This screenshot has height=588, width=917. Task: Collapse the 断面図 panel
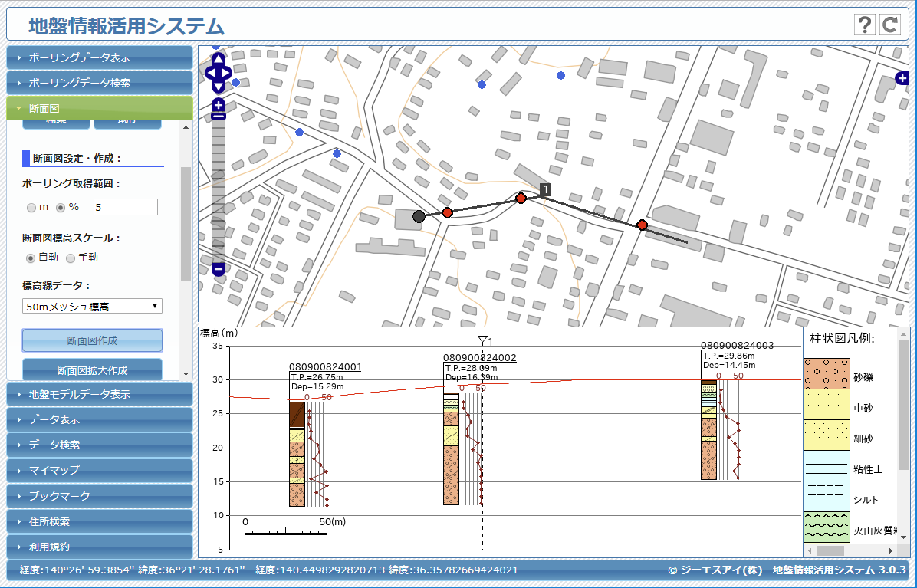(x=100, y=108)
